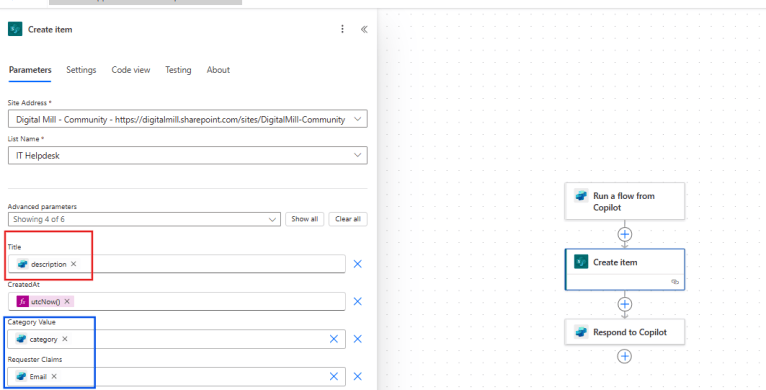
Task: Remove the category token from Category Value
Action: click(x=65, y=339)
